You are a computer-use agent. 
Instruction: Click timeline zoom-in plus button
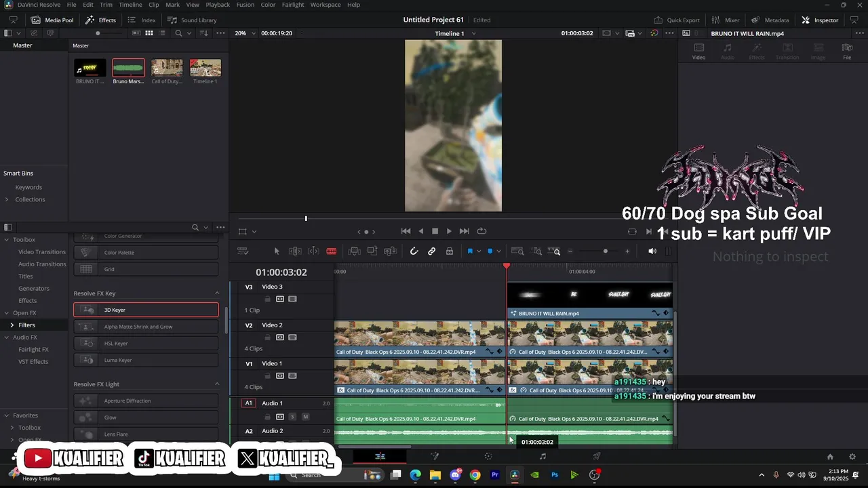point(627,251)
